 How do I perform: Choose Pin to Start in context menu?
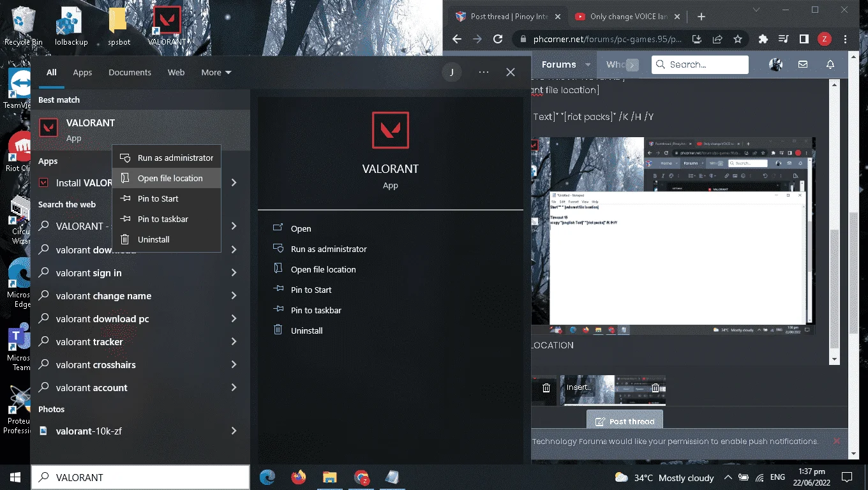pos(167,198)
